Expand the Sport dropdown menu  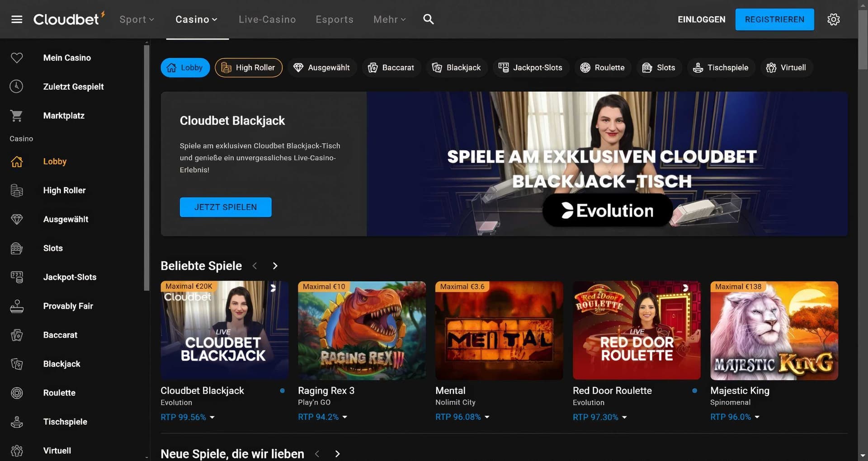click(137, 19)
